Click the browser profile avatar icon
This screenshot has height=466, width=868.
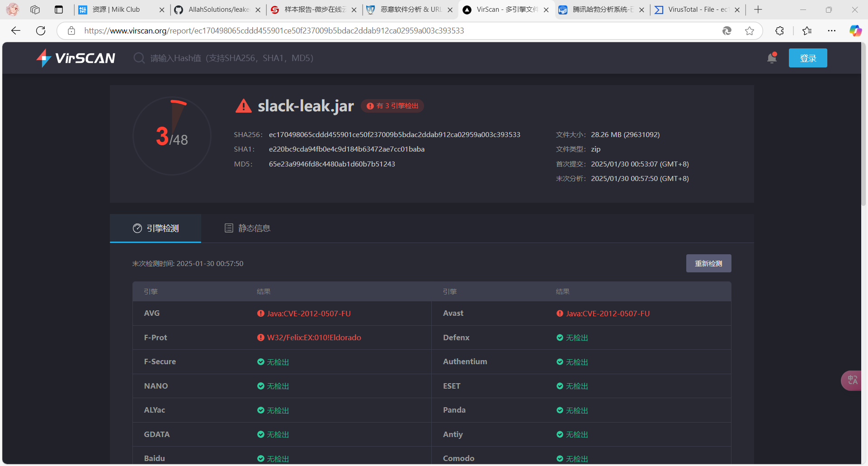tap(13, 10)
